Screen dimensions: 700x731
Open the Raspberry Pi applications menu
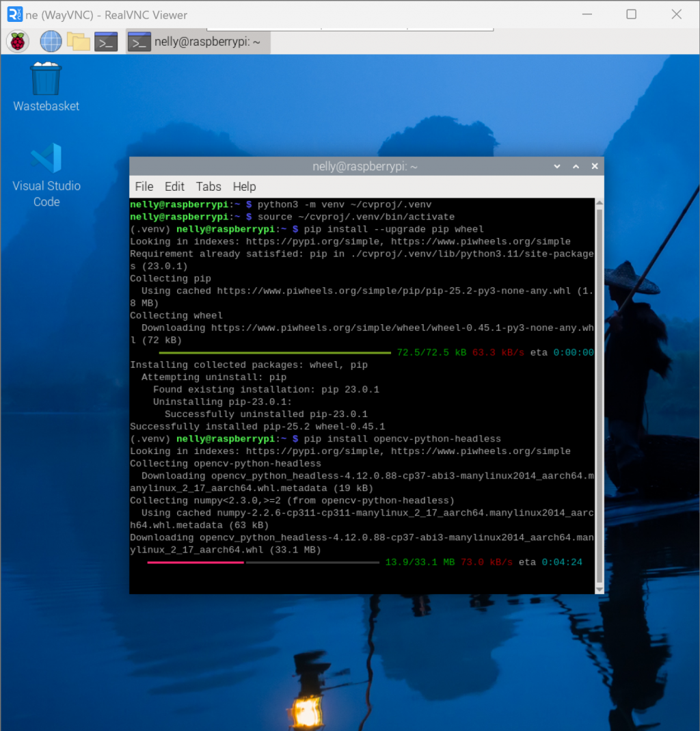click(18, 42)
